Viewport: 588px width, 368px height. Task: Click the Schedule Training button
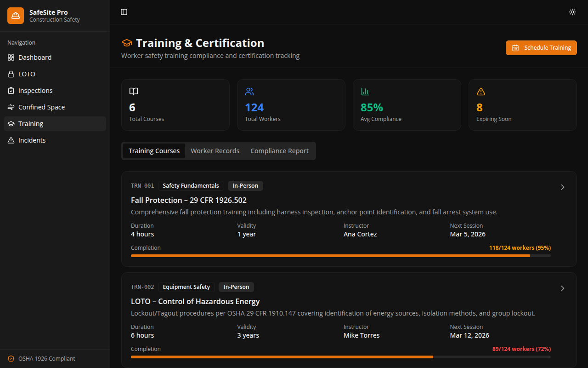tap(541, 47)
